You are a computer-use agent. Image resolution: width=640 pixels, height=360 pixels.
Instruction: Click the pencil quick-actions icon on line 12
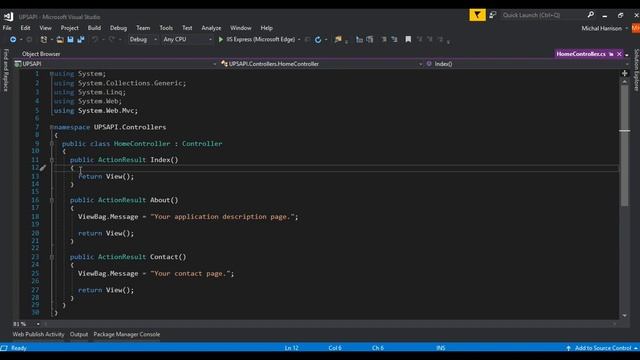click(43, 168)
